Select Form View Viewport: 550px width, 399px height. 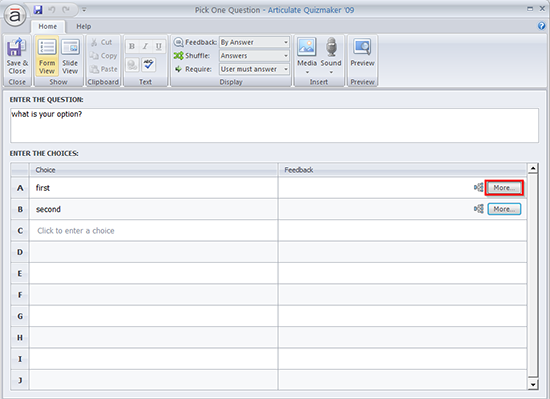47,56
